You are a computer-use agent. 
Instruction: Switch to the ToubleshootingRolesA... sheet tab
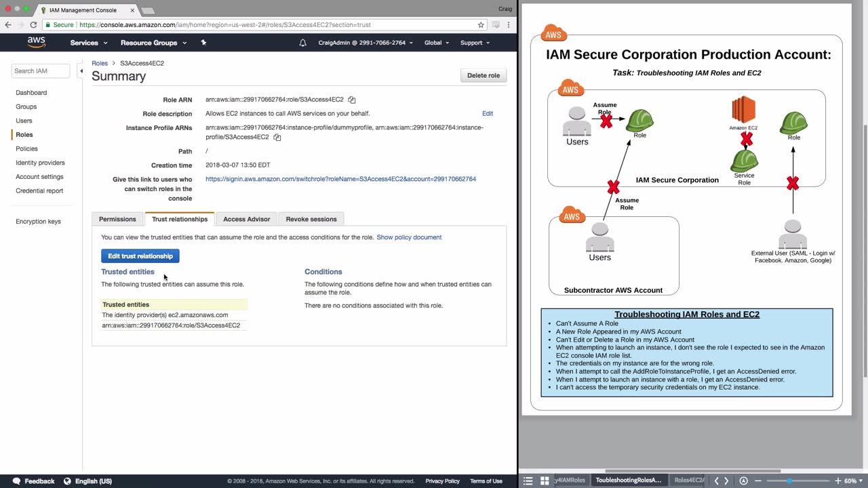tap(628, 481)
